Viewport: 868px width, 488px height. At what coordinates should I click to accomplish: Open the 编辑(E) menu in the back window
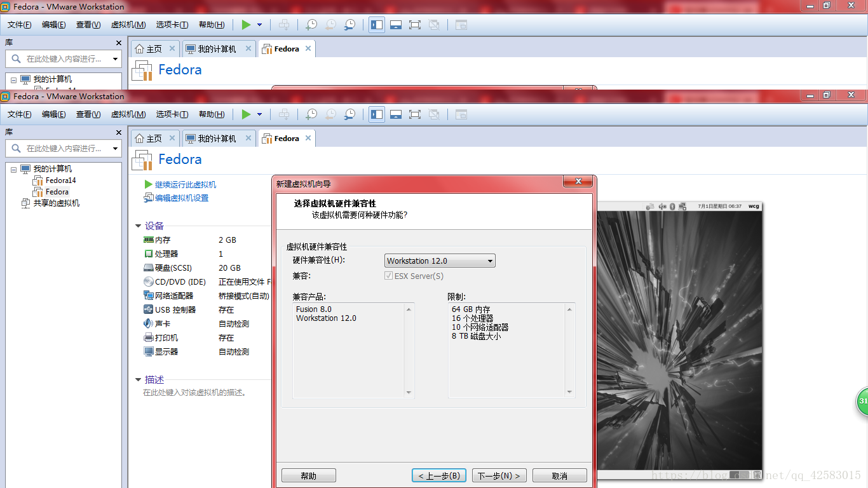click(54, 25)
